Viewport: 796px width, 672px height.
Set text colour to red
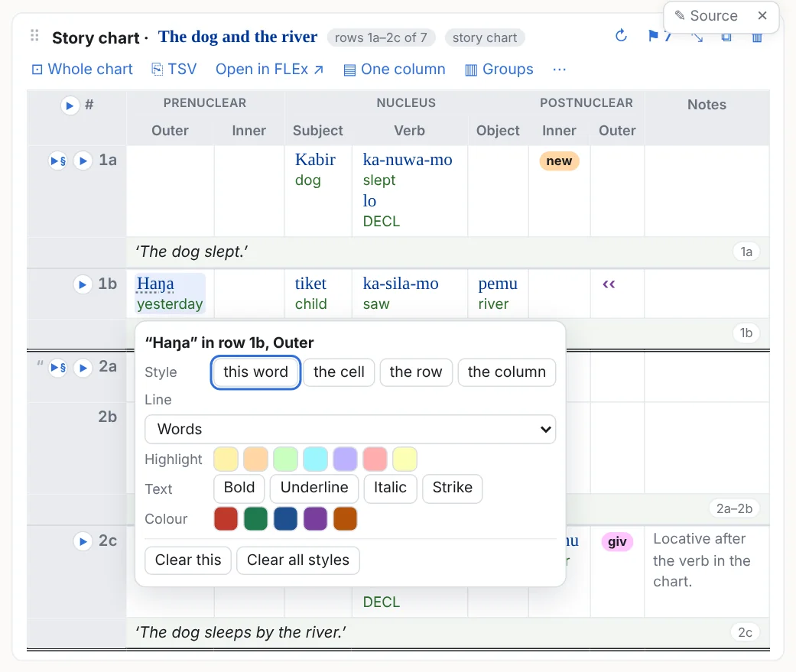pyautogui.click(x=226, y=519)
